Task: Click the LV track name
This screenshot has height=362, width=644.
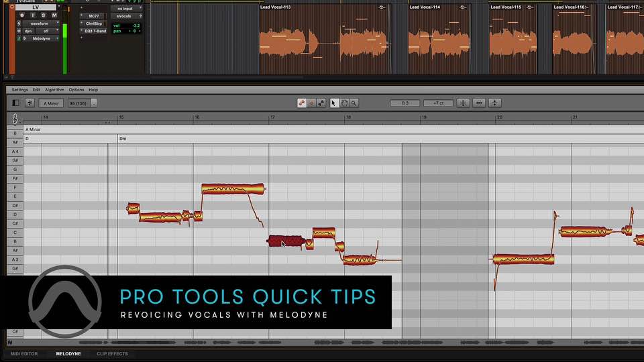Action: [36, 7]
